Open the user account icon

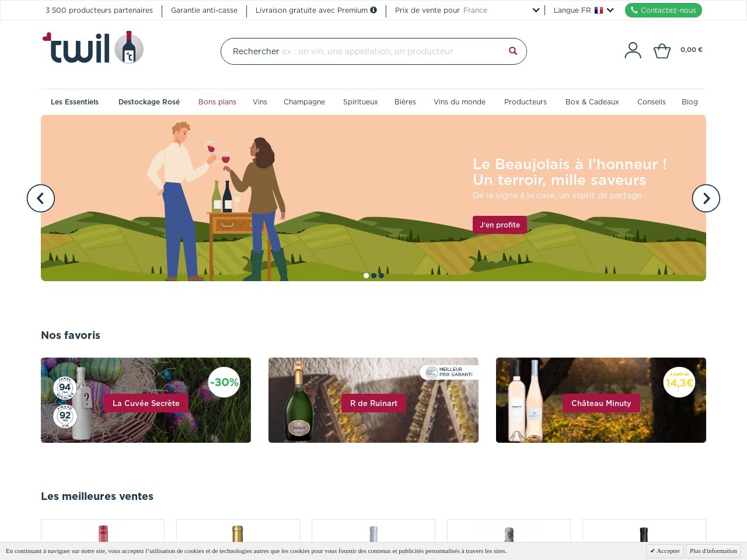tap(633, 50)
